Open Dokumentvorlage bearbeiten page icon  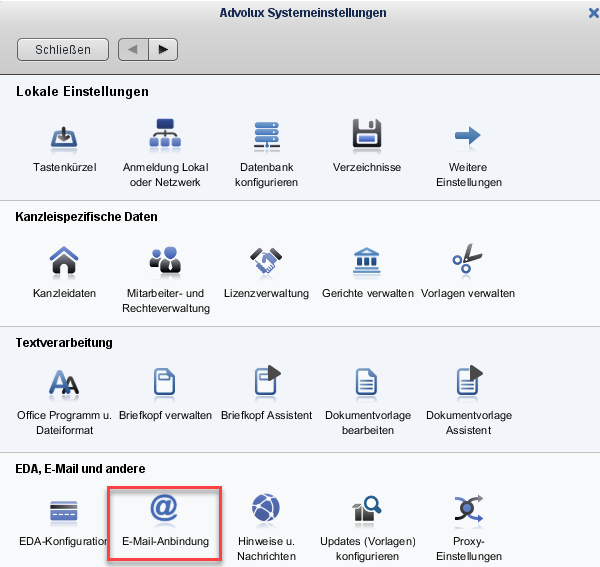[366, 381]
